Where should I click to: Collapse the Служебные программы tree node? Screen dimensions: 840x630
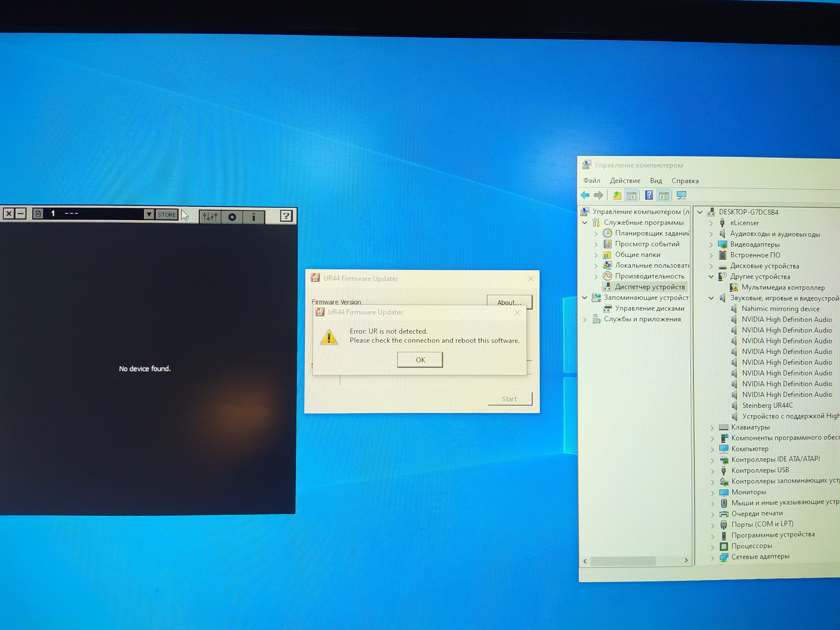585,223
